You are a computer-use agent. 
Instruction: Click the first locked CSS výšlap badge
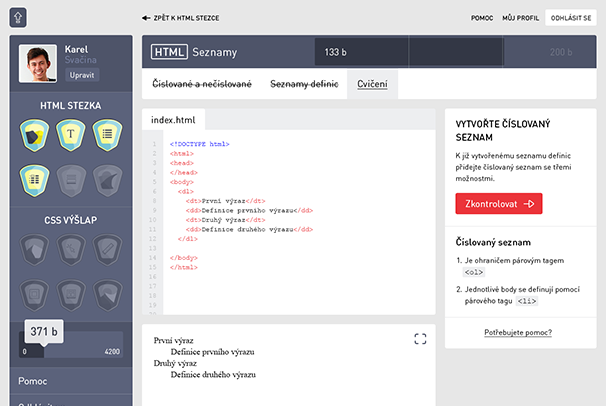coord(34,248)
